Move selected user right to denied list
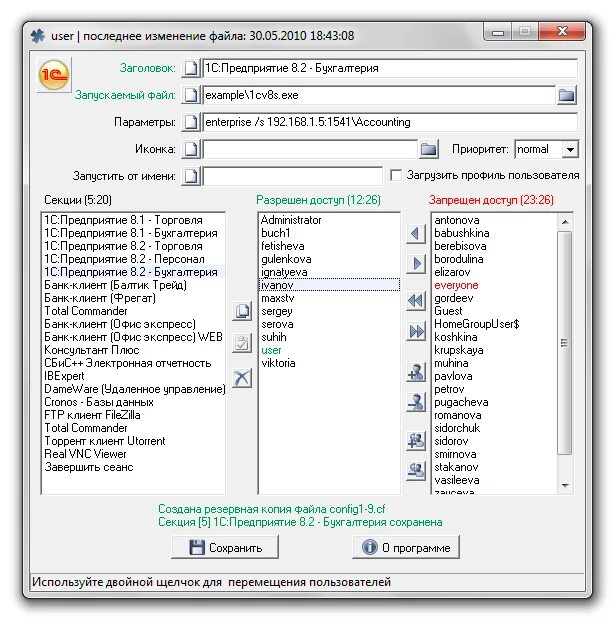 click(416, 263)
